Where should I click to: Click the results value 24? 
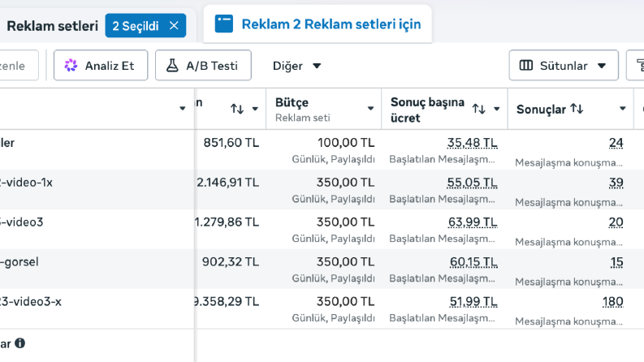tap(616, 143)
